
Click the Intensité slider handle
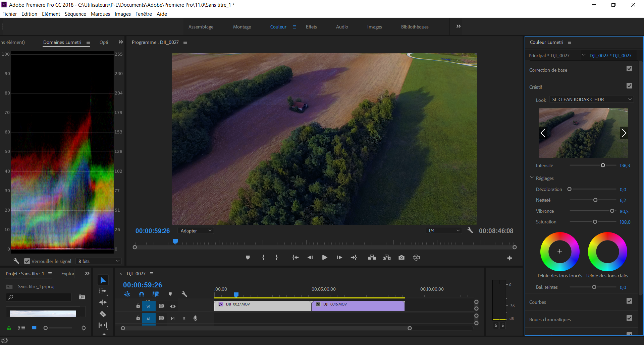tap(603, 165)
